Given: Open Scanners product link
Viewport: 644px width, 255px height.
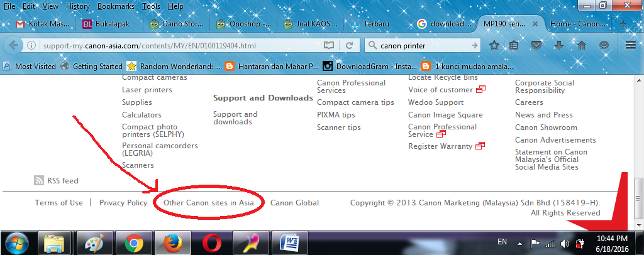Looking at the screenshot, I should coord(138,165).
